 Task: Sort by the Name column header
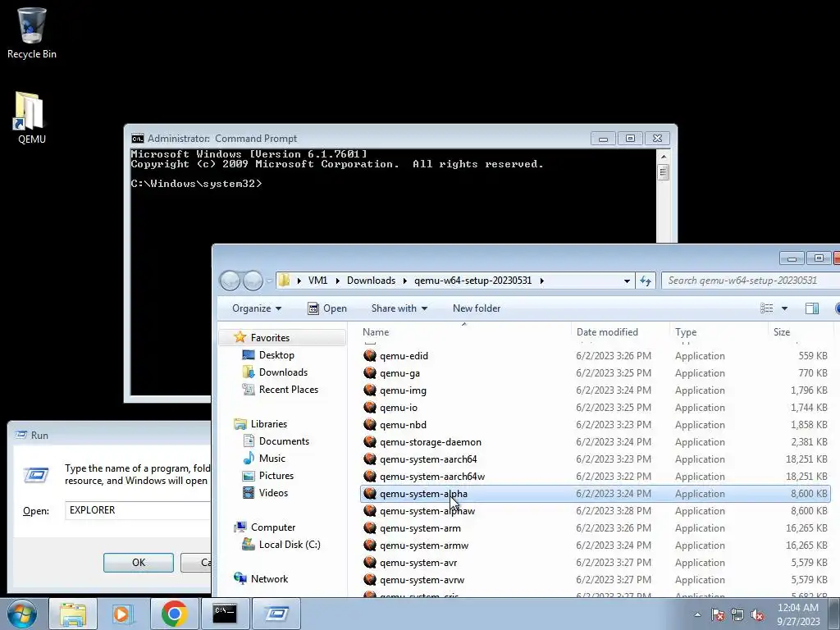coord(464,332)
